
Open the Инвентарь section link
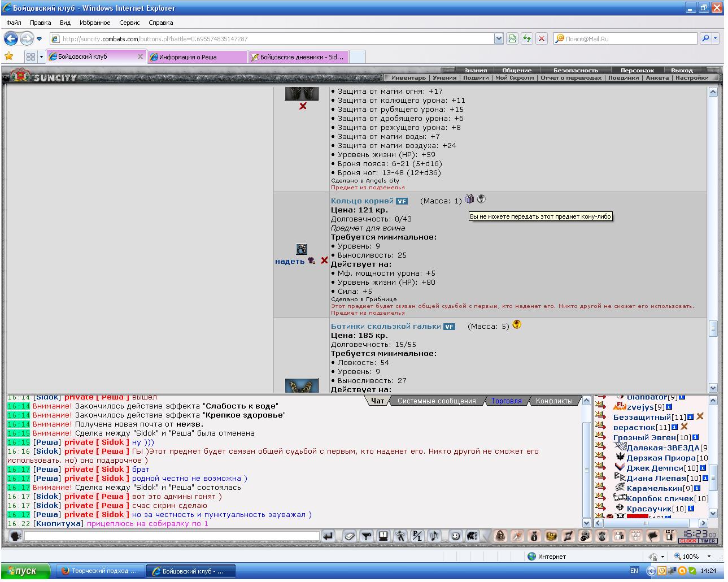(408, 78)
